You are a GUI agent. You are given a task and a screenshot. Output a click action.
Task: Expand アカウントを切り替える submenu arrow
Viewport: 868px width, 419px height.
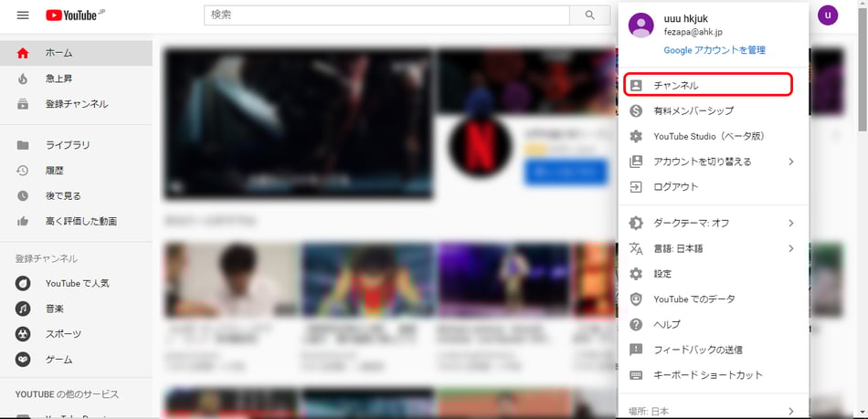tap(791, 162)
